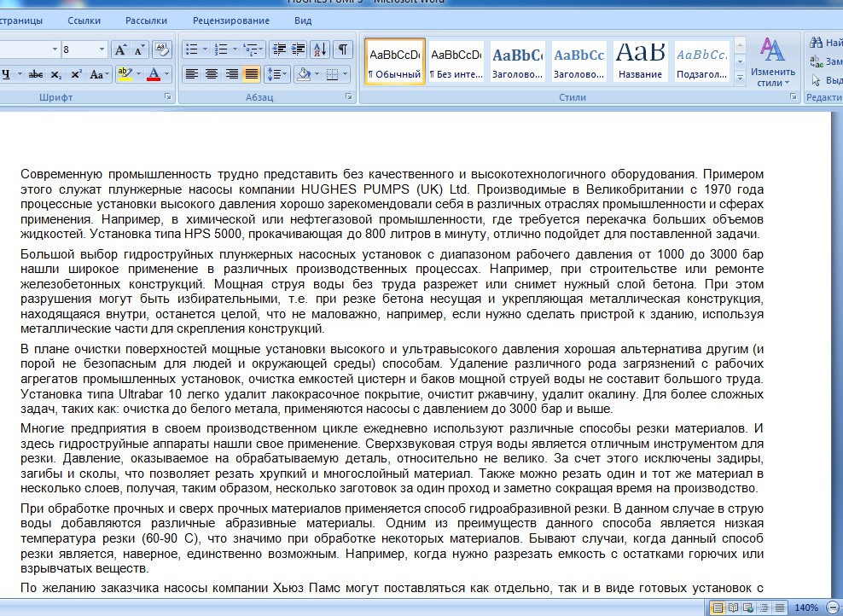
Task: Open the Вид ribbon tab
Action: (x=303, y=20)
